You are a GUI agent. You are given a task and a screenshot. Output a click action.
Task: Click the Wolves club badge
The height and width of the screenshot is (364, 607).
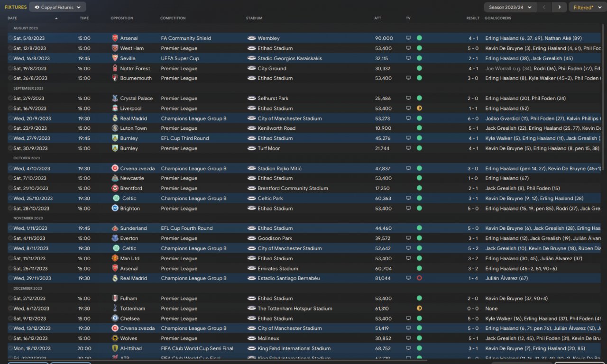click(x=115, y=338)
